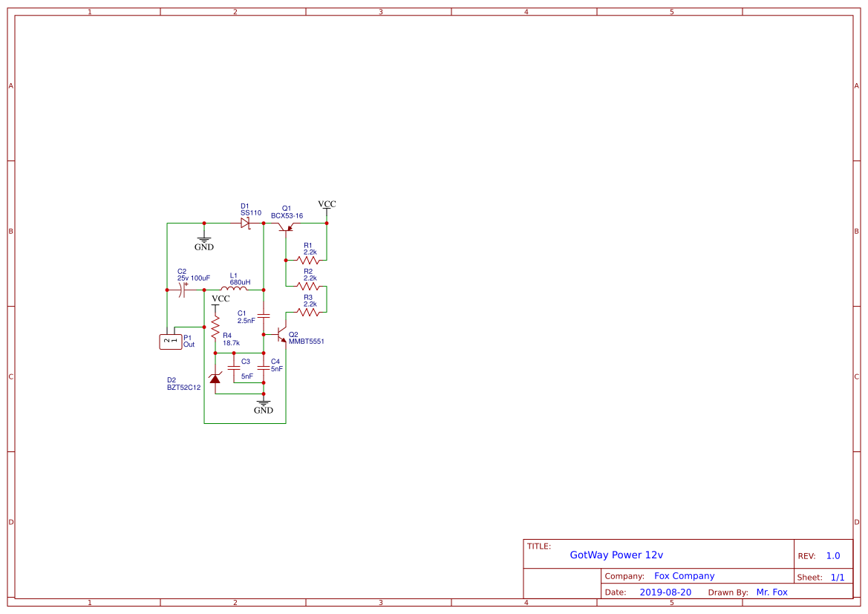The width and height of the screenshot is (868, 614).
Task: Select the R3 resistor symbol
Action: pyautogui.click(x=308, y=313)
